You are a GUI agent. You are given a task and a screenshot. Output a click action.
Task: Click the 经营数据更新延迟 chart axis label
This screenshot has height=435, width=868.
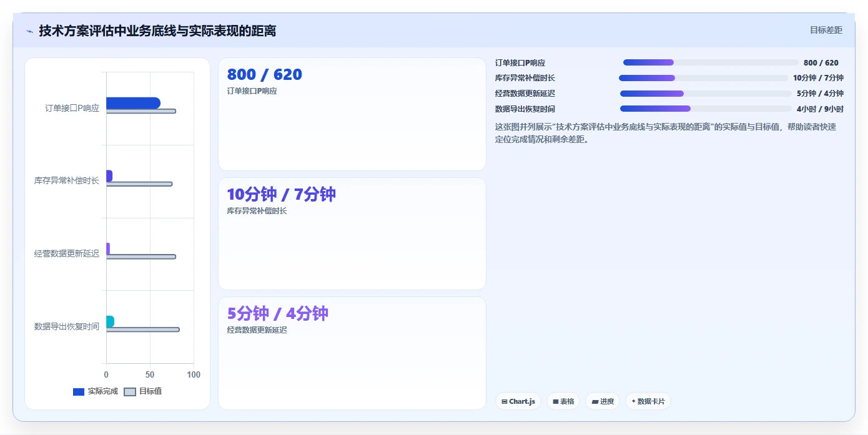pyautogui.click(x=67, y=253)
